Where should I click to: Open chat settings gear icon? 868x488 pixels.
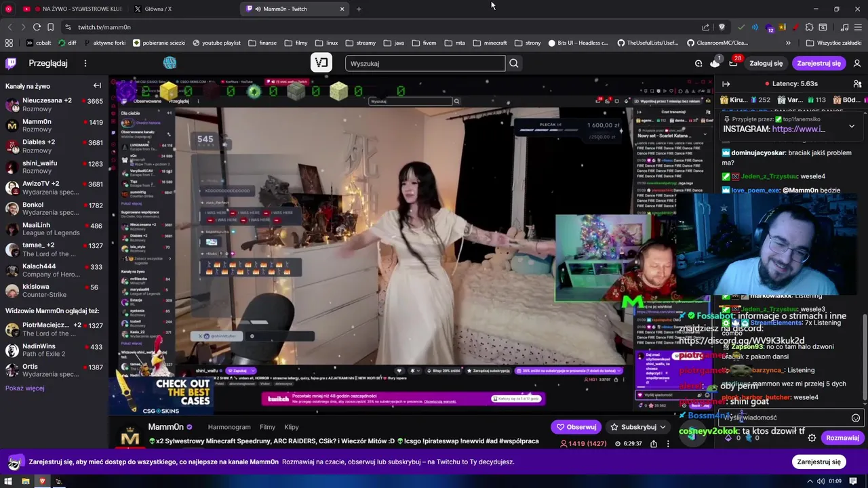812,438
